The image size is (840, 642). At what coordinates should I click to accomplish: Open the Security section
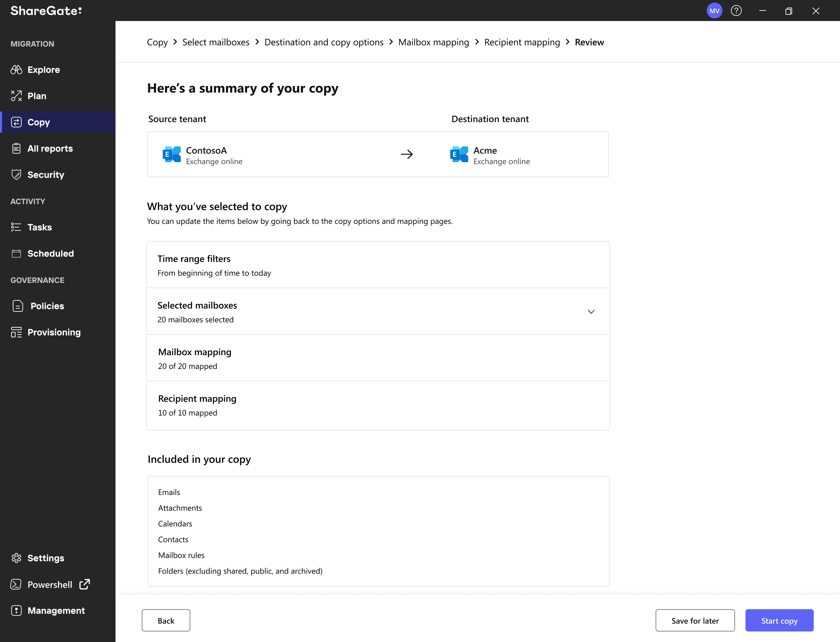[58, 175]
